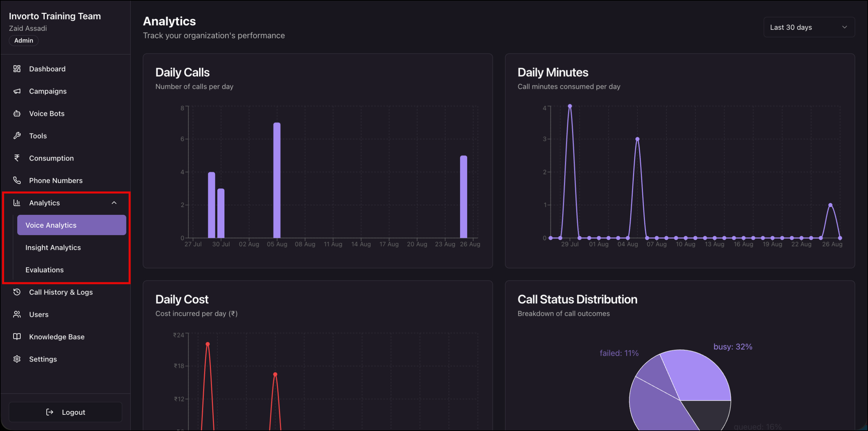Open Insight Analytics submenu item
Screen dimensions: 868x431
tap(72, 247)
